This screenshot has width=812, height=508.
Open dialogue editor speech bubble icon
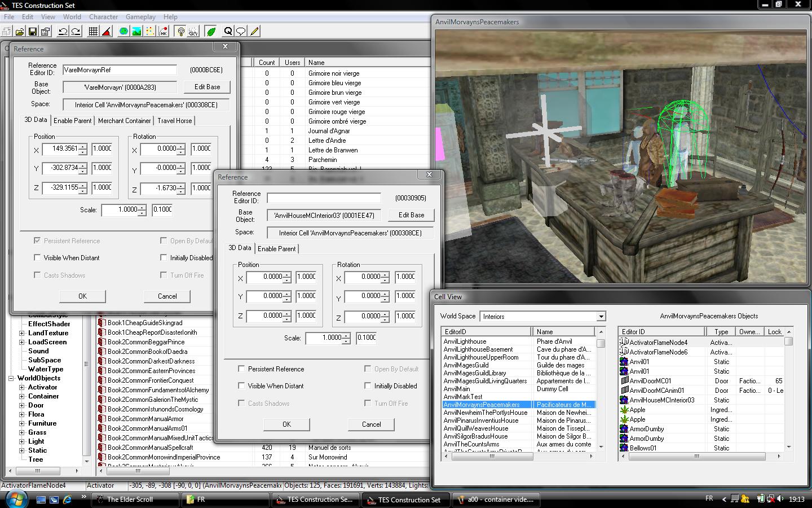[x=241, y=32]
